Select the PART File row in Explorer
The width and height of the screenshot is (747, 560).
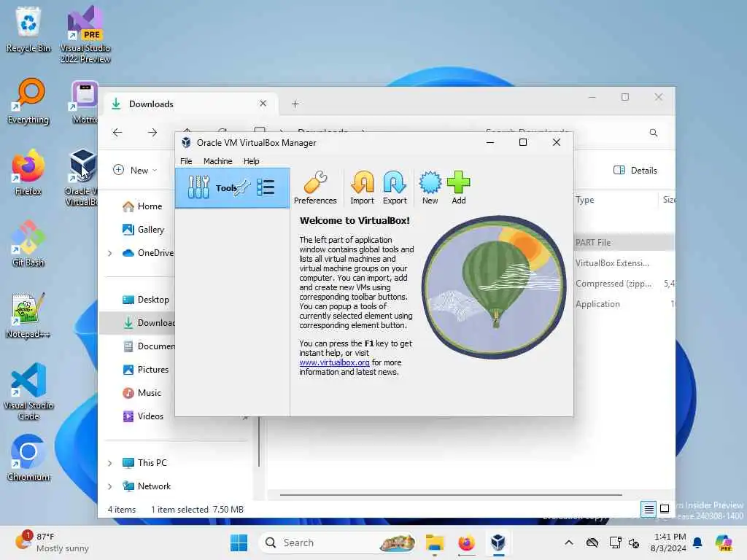624,242
